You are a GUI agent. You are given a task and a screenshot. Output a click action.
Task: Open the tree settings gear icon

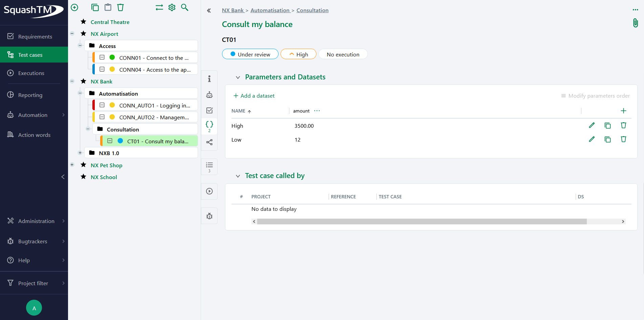pyautogui.click(x=172, y=7)
